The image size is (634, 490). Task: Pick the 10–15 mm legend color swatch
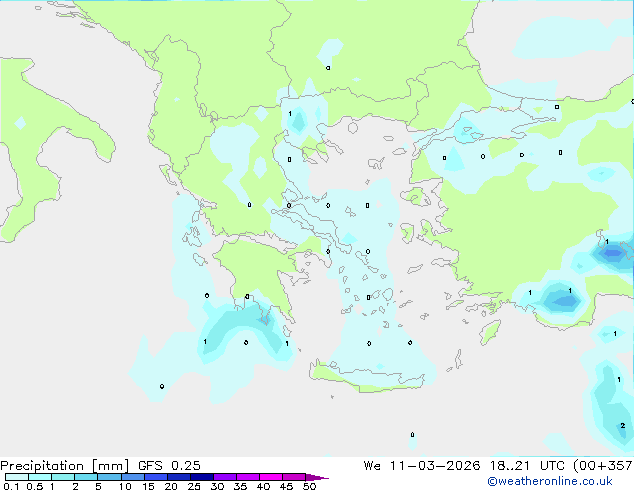coord(133,477)
